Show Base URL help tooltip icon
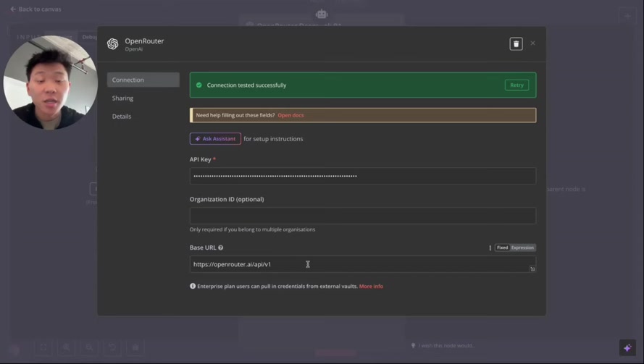The height and width of the screenshot is (364, 644). pyautogui.click(x=220, y=247)
